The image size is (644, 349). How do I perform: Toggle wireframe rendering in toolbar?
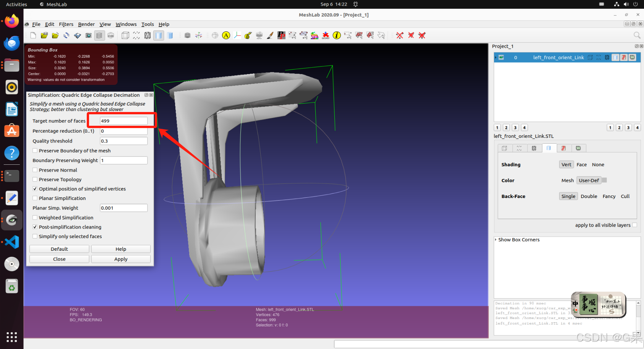(x=148, y=36)
